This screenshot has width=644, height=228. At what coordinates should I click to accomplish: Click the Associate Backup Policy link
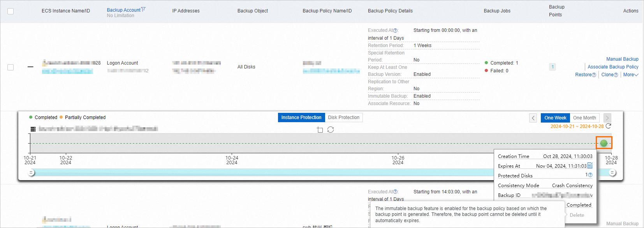pyautogui.click(x=613, y=67)
